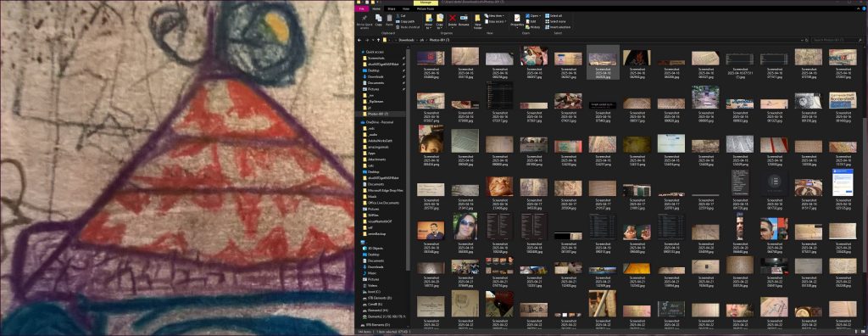Click Select all in the ribbon
The height and width of the screenshot is (336, 868).
pos(554,16)
